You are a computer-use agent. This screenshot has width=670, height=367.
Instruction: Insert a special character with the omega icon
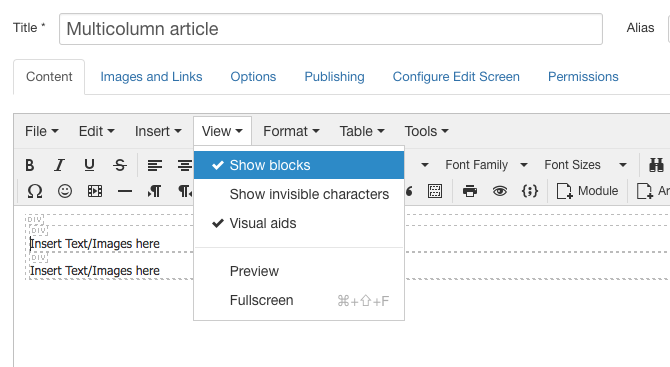(x=35, y=191)
